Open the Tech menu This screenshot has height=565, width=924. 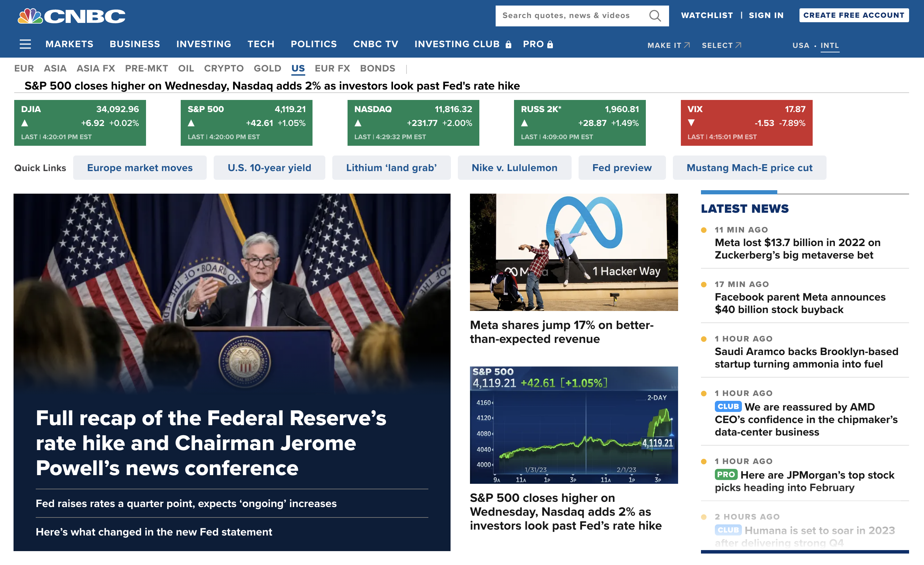click(260, 44)
